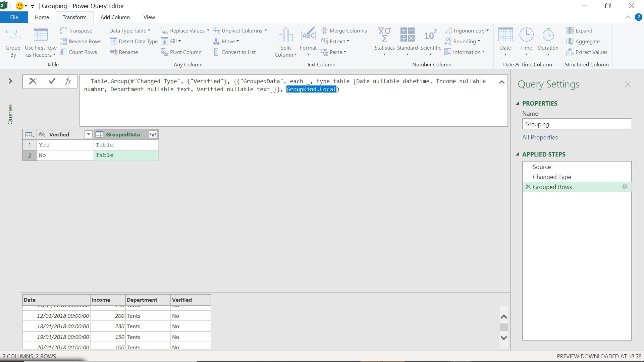Open the Split Column tool

(x=285, y=43)
